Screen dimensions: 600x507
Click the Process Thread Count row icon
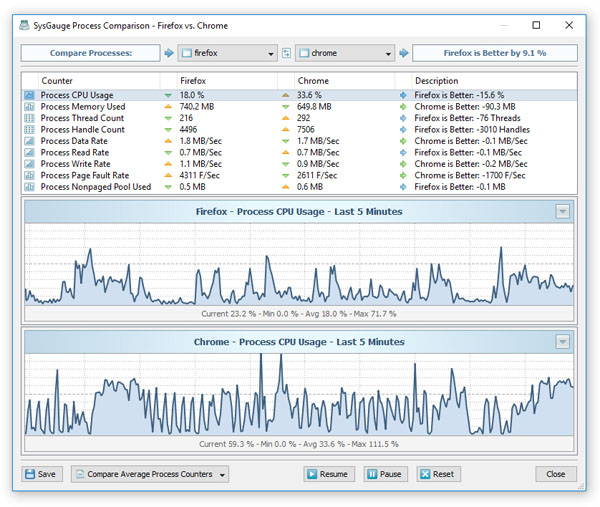tap(29, 118)
